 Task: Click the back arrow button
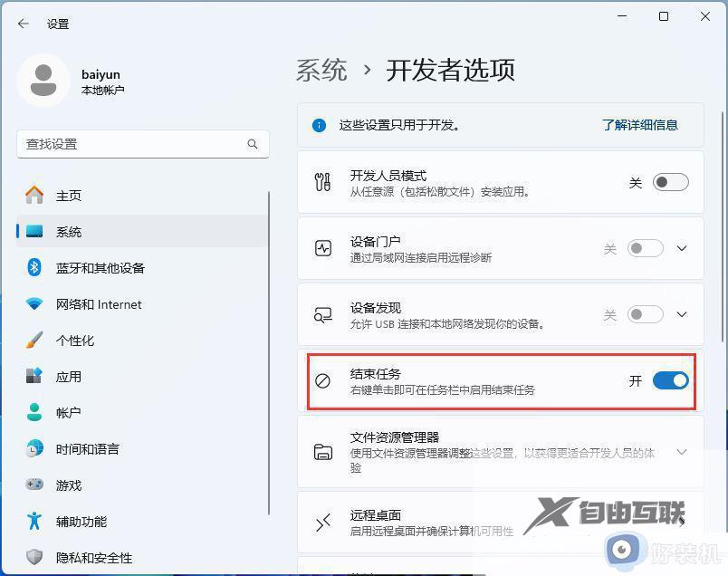[22, 24]
